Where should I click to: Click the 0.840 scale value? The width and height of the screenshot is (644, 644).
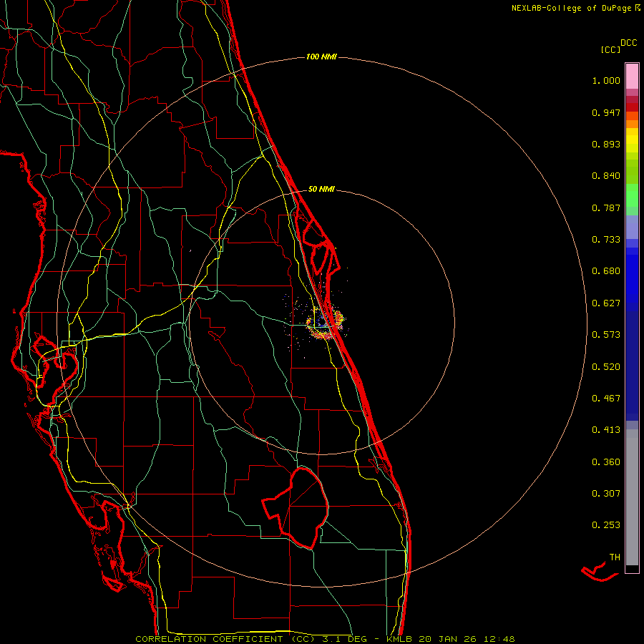point(606,176)
